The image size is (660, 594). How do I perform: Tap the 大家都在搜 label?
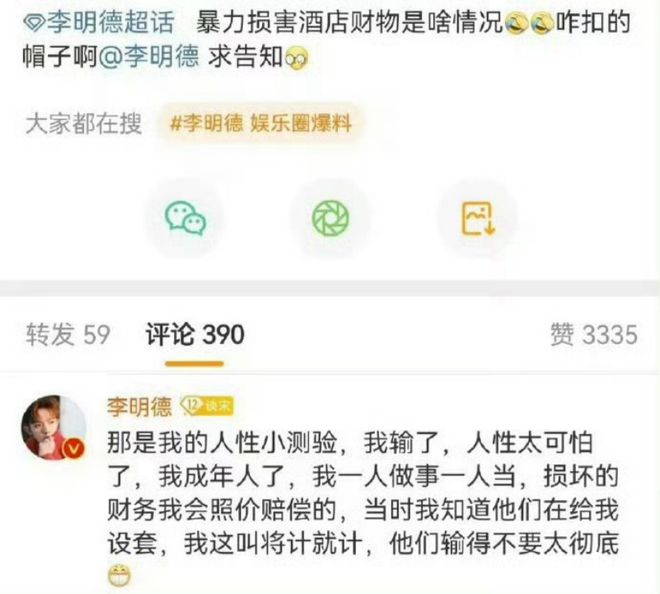coord(83,124)
